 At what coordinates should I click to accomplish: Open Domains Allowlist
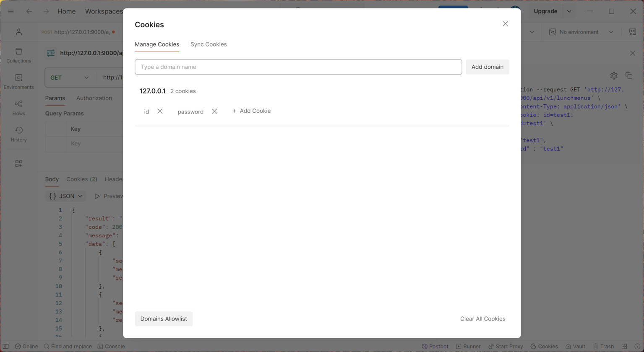point(164,319)
